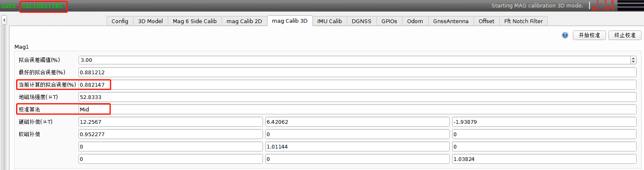Click the 硬磁补偿 field showing 12.2567

[170, 122]
